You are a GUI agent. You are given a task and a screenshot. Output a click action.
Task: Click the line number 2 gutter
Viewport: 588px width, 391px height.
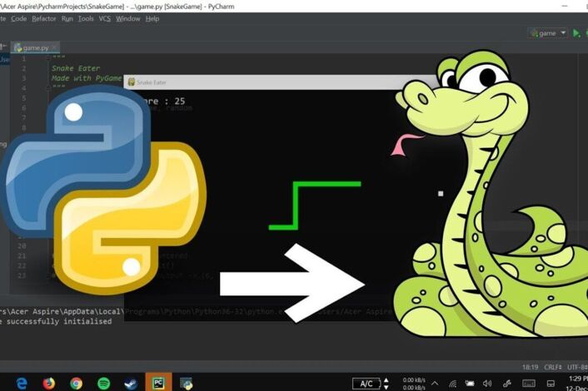click(x=23, y=68)
